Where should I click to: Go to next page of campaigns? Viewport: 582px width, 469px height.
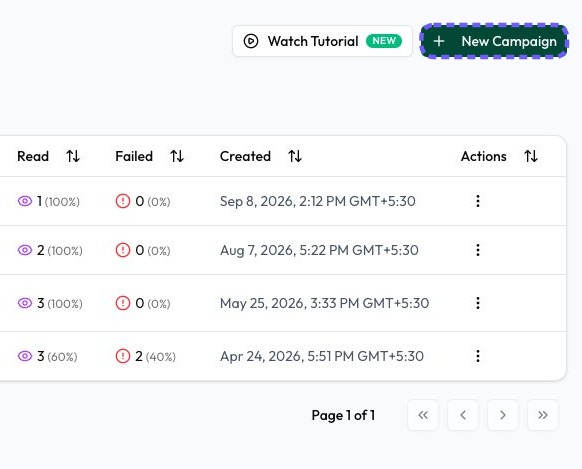tap(503, 415)
